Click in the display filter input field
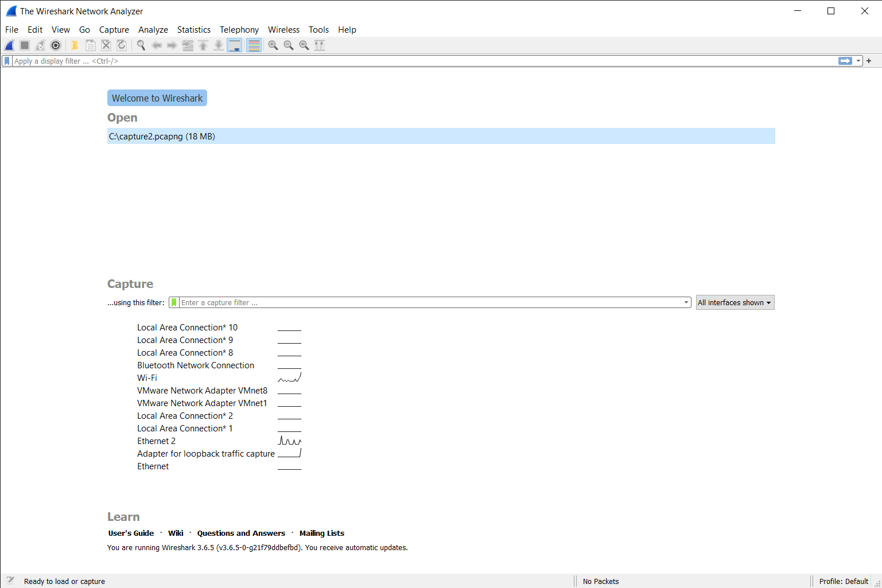 pyautogui.click(x=425, y=61)
